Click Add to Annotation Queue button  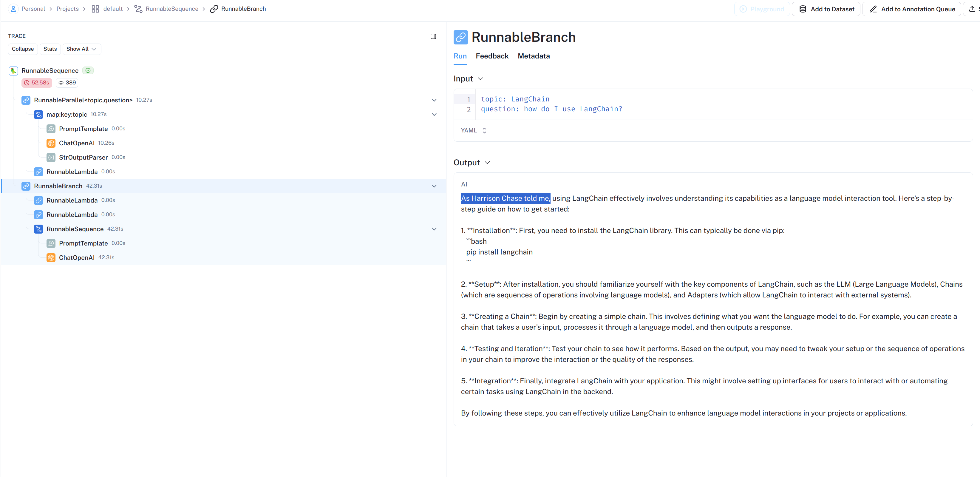[x=911, y=9]
